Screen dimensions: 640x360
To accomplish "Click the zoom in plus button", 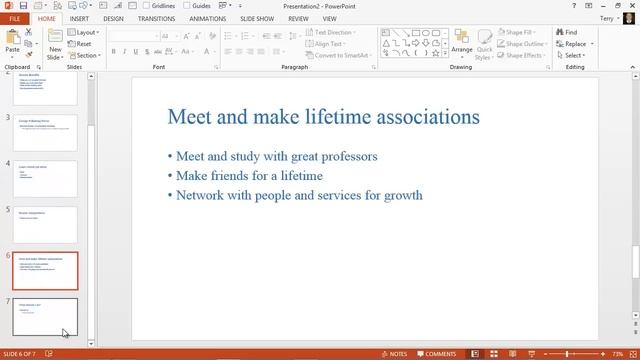I will click(603, 354).
